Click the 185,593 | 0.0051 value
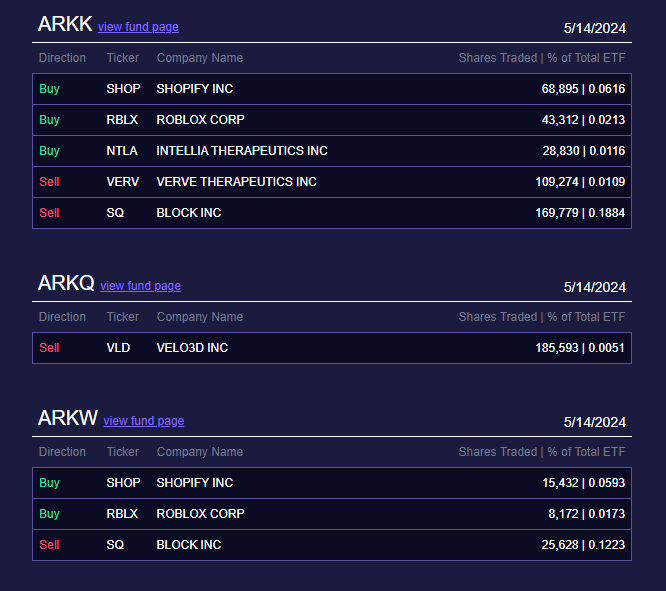 pos(580,348)
